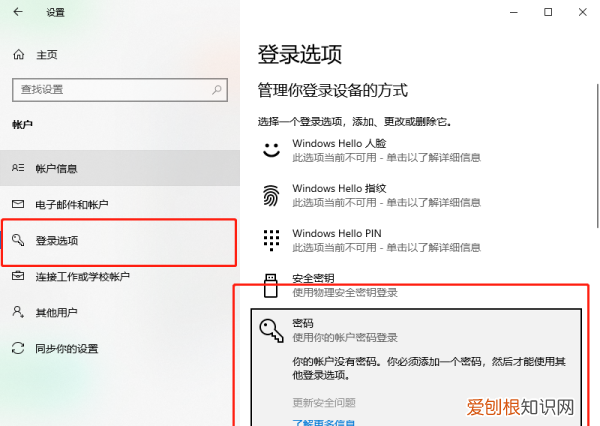
Task: Click the briefcase icon for 连接工作或学校帐户
Action: point(18,276)
